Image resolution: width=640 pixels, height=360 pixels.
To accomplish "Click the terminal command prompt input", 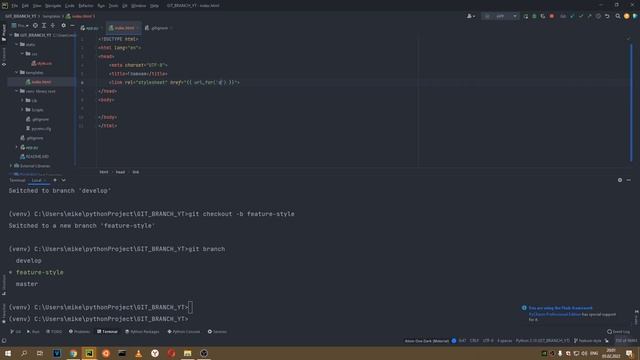I will tap(190, 307).
